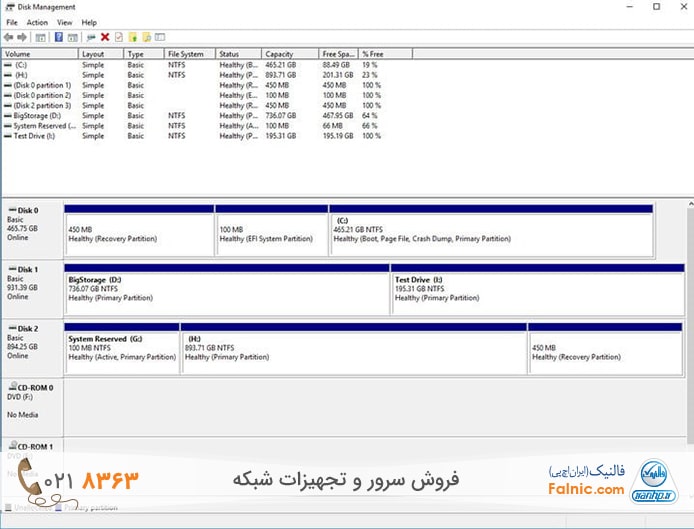Select System Reserved (G:) partition on Disk 2
The image size is (694, 529).
click(x=121, y=350)
